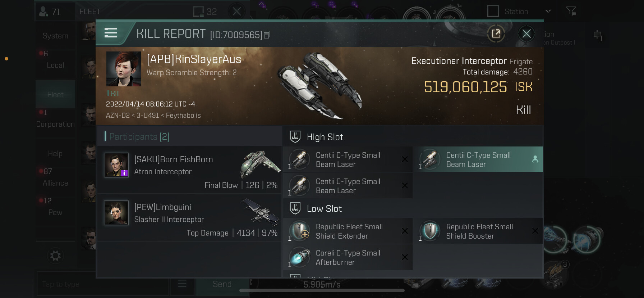
Task: Click KinSlayerAus pilot portrait
Action: click(124, 69)
